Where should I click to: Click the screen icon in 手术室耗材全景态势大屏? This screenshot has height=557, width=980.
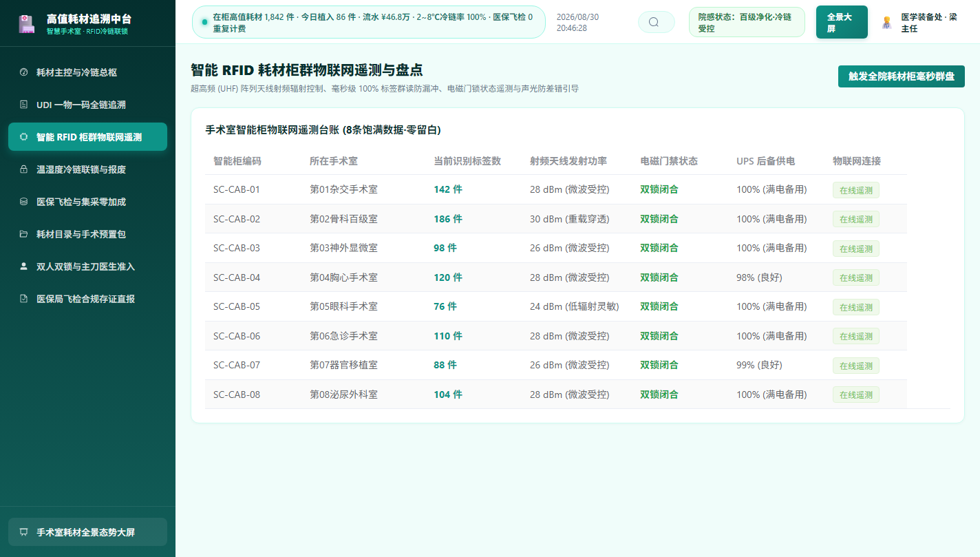click(23, 532)
